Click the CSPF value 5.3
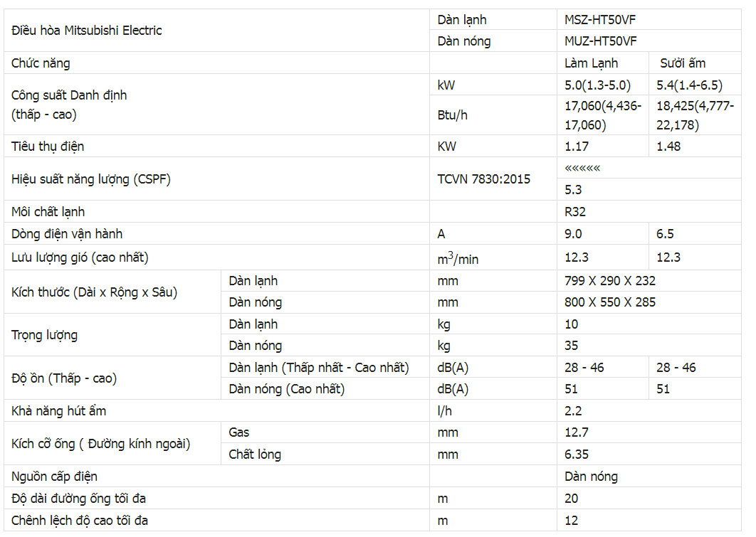 pyautogui.click(x=573, y=190)
